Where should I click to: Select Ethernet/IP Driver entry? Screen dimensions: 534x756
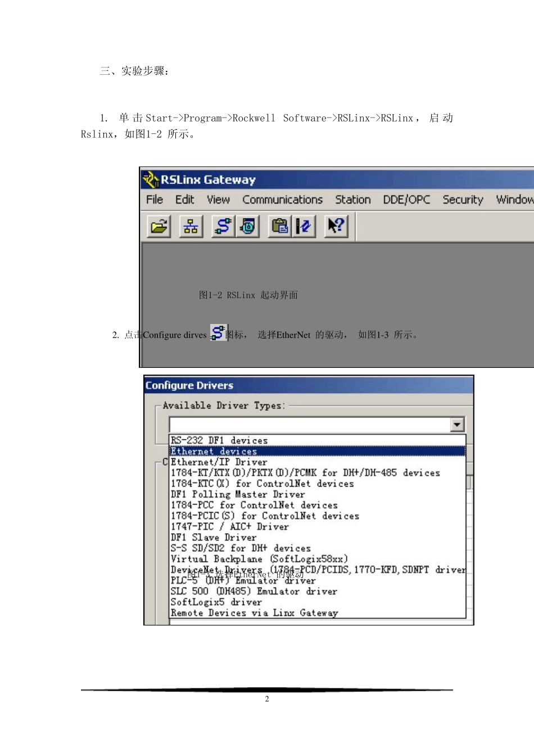318,462
